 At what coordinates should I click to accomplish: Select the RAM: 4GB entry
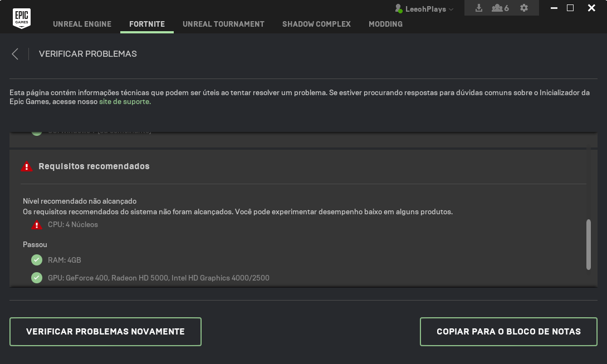[x=64, y=260]
